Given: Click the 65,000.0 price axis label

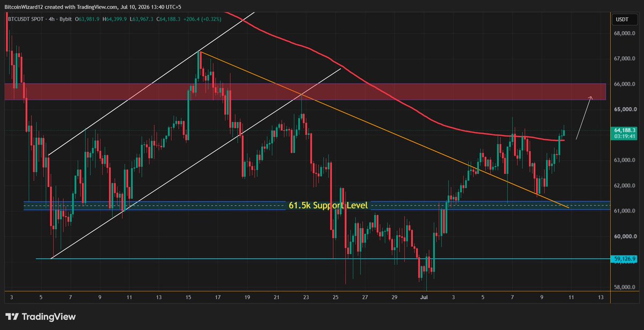Looking at the screenshot, I should coord(625,109).
